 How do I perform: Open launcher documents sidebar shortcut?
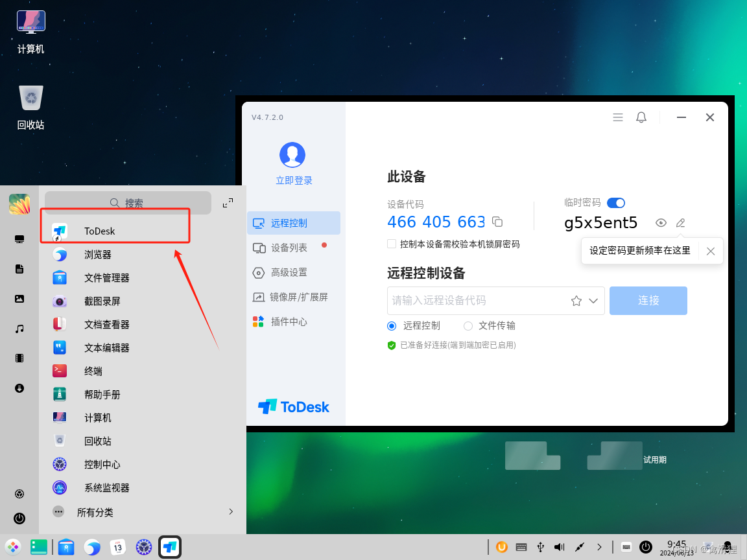[19, 269]
